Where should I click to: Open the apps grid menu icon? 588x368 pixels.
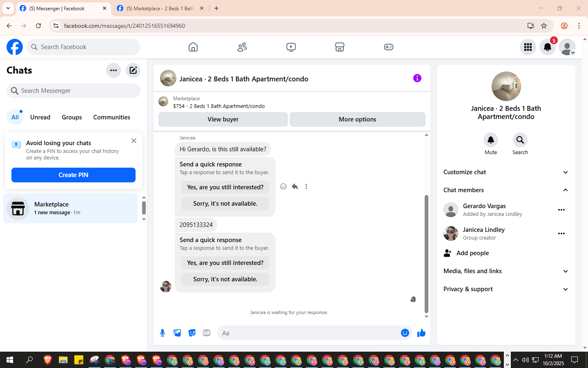528,47
